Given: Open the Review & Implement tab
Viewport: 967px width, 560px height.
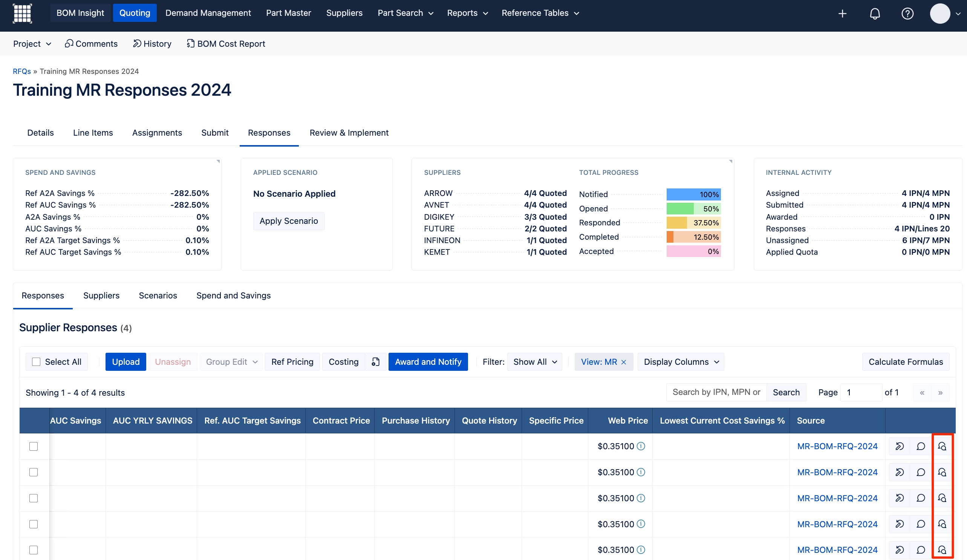Looking at the screenshot, I should (349, 133).
